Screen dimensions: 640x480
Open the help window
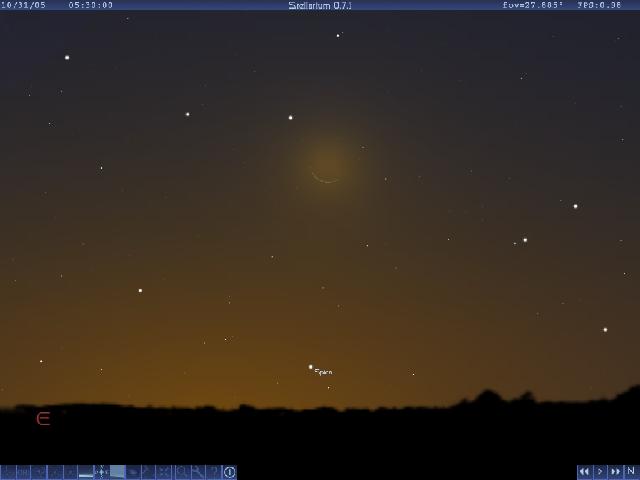pyautogui.click(x=213, y=472)
